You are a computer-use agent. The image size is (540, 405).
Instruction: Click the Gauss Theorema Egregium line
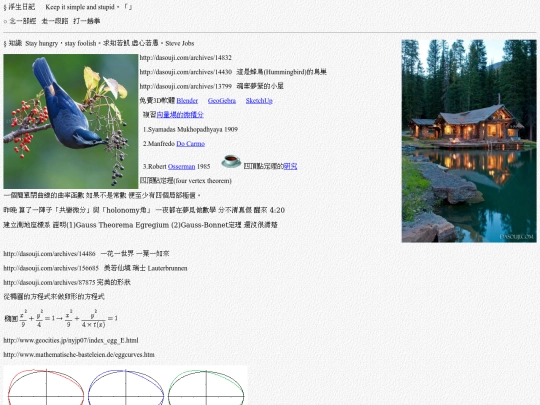point(140,225)
